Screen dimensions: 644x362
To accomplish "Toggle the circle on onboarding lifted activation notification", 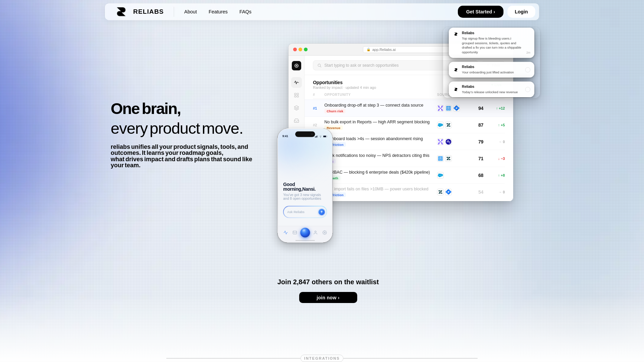I will coord(528,70).
